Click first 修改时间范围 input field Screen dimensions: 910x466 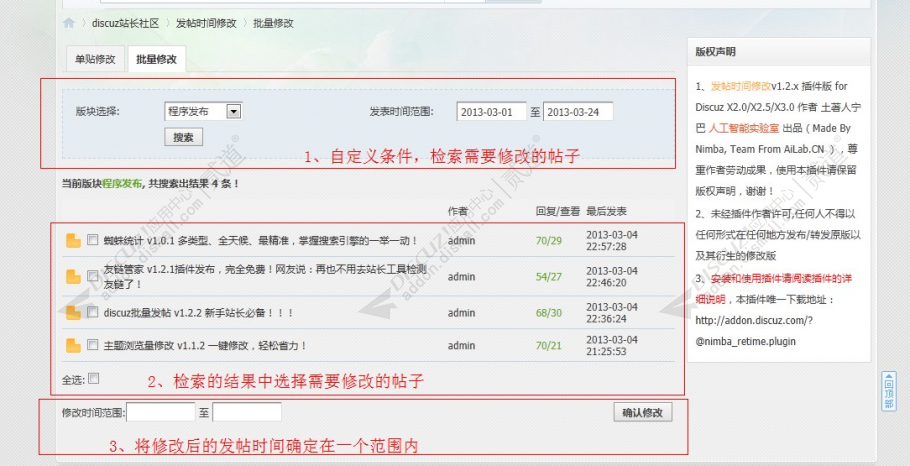pos(161,413)
